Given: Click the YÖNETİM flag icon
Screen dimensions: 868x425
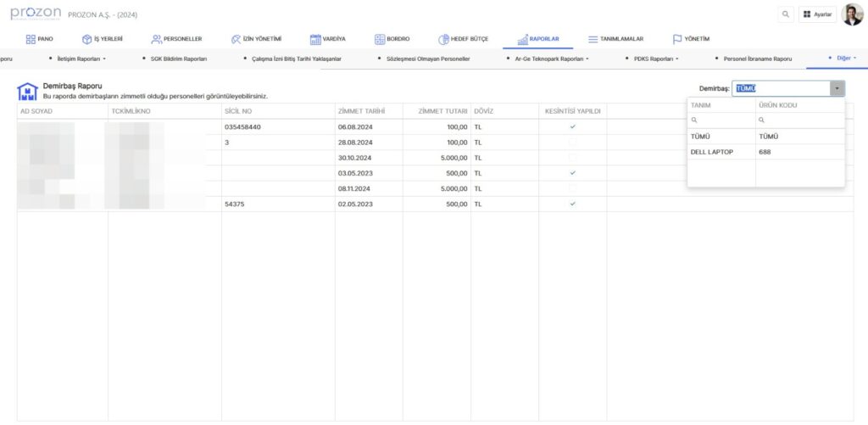Looking at the screenshot, I should pos(677,39).
